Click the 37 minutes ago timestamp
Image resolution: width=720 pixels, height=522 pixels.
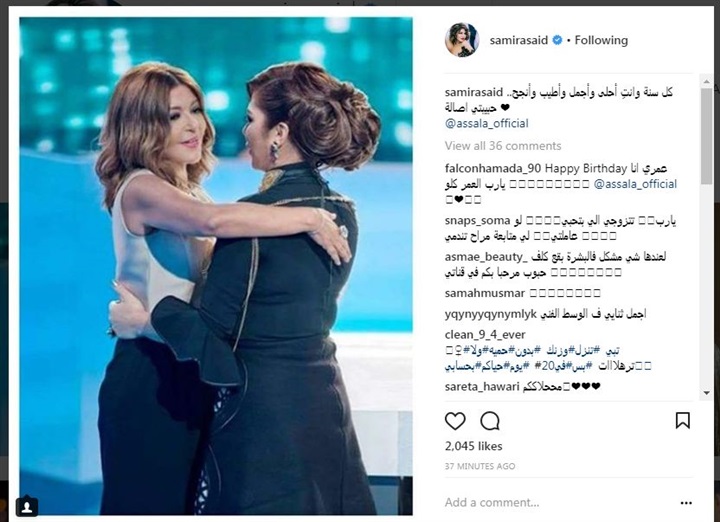480,466
